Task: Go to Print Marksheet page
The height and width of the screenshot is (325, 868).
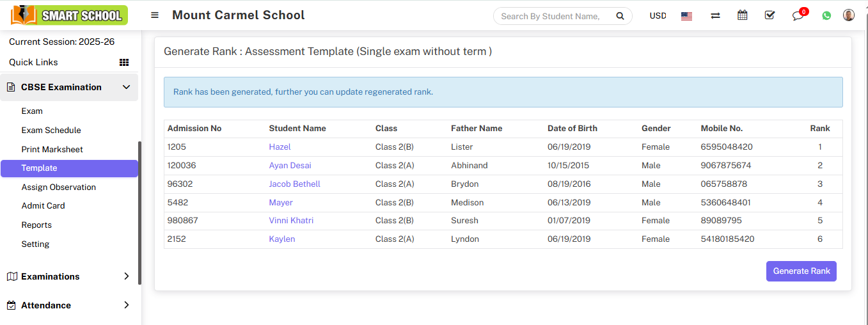Action: click(x=52, y=149)
